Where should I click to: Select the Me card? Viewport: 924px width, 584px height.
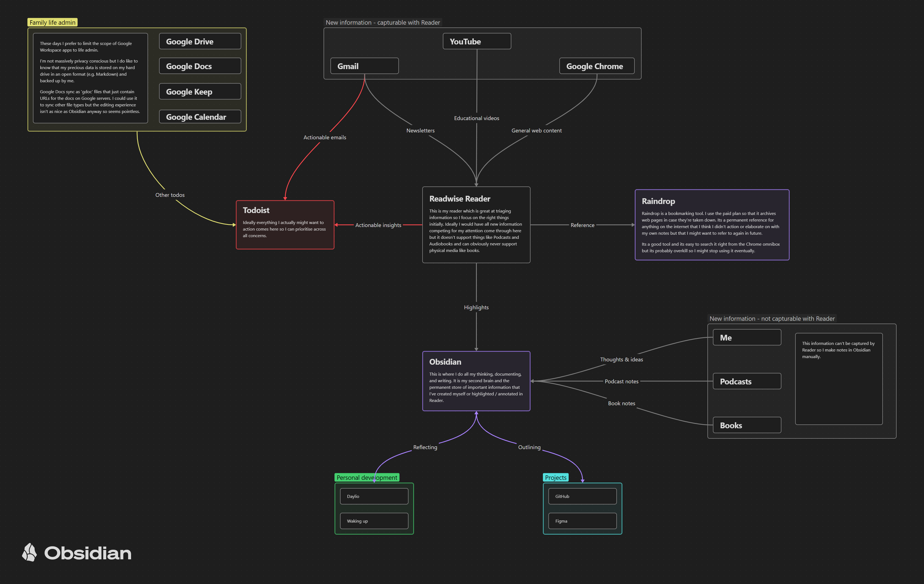click(x=747, y=337)
